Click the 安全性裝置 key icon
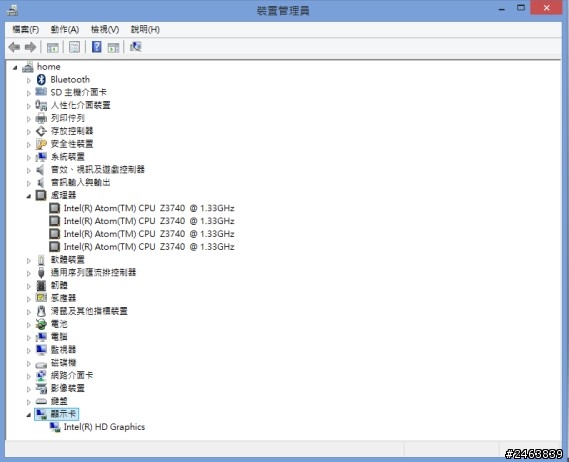Viewport: 569px width, 462px height. (41, 144)
